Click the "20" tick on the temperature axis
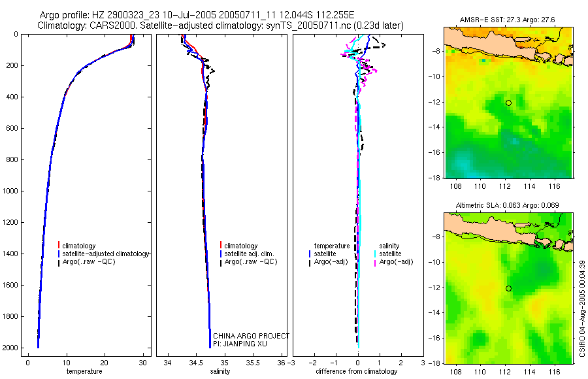 click(x=105, y=363)
